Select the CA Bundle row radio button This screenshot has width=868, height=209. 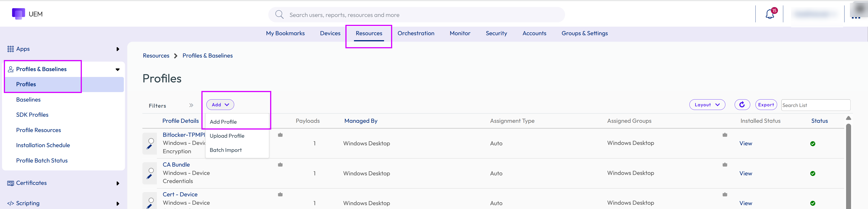pyautogui.click(x=151, y=170)
